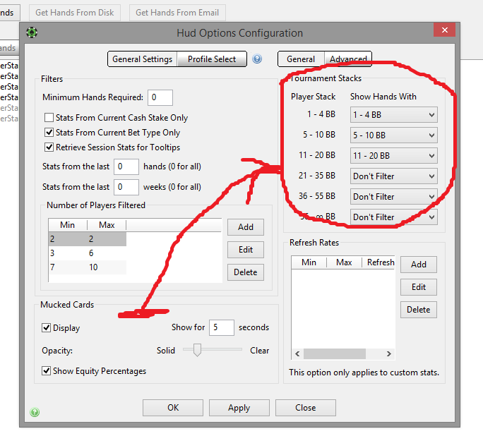Click the green help icon at bottom left
Image resolution: width=483 pixels, height=448 pixels.
(x=35, y=412)
